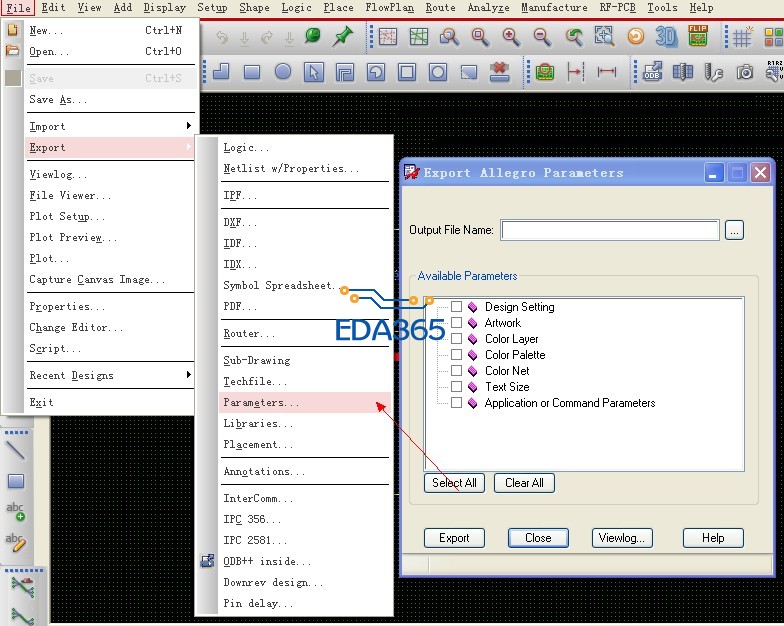Click the New file icon
Viewport: 784px width, 626px height.
pos(12,30)
